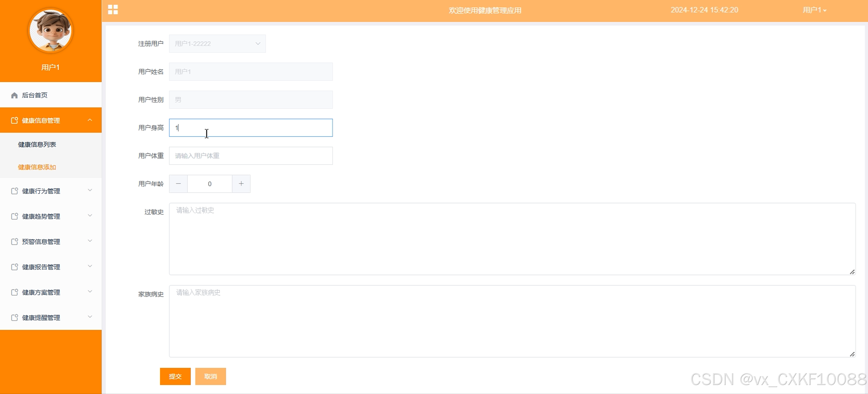Expand the 健康提醒管理 chevron
Image resolution: width=868 pixels, height=394 pixels.
(x=90, y=317)
